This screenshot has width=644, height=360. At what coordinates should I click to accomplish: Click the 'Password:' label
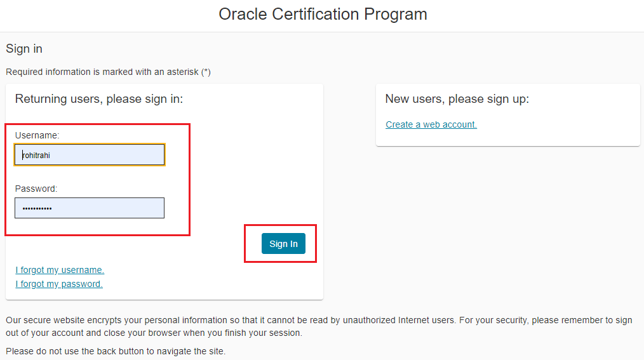click(x=36, y=189)
